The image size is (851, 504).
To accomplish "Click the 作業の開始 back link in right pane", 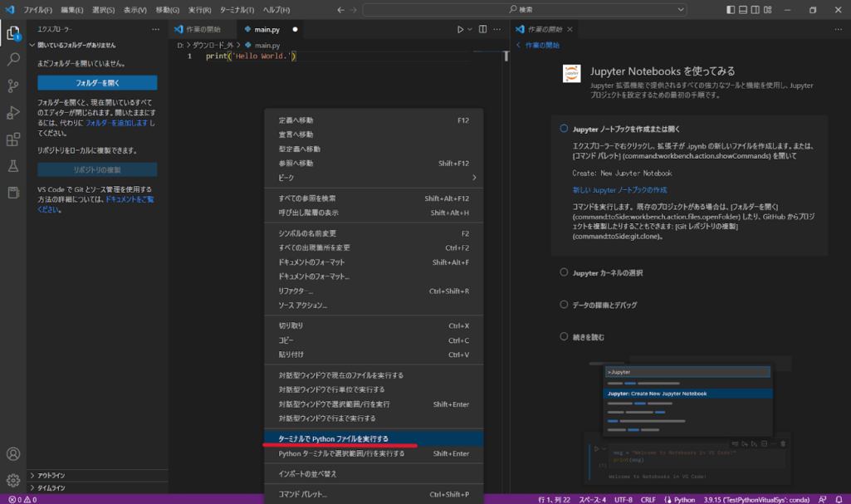I will pyautogui.click(x=537, y=45).
